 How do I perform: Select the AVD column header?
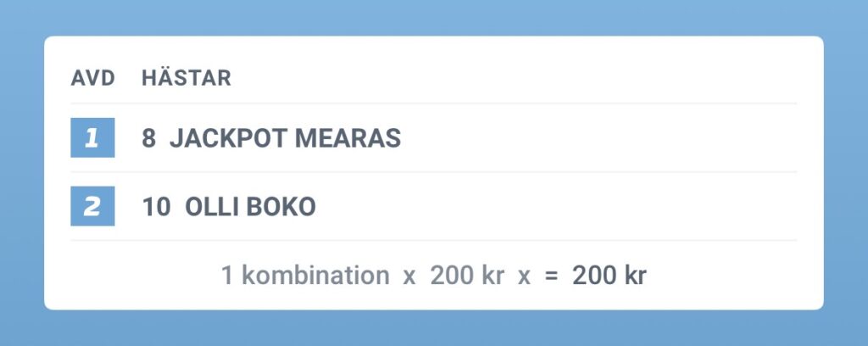click(92, 79)
